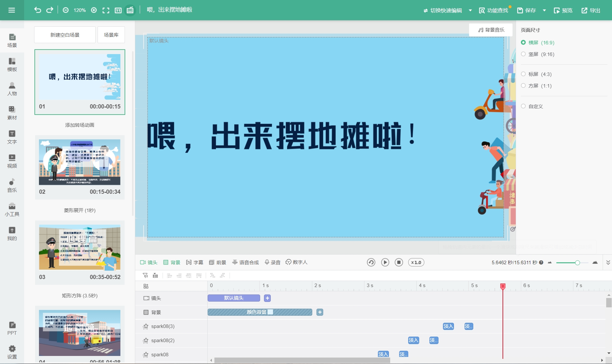
Task: Open the 我的 uploads panel
Action: [12, 234]
